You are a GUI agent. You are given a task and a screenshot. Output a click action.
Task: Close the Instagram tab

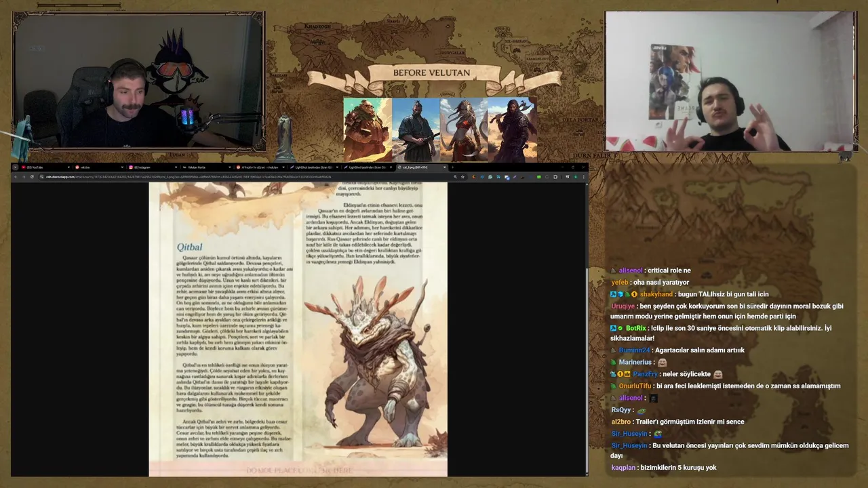pos(176,167)
